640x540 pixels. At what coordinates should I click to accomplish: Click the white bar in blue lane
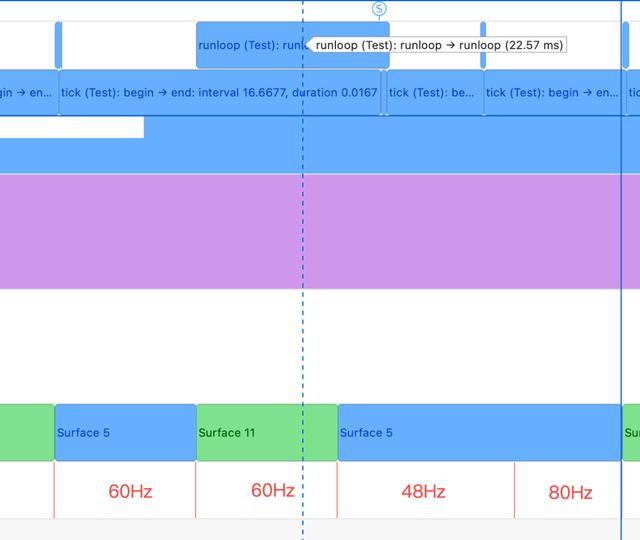tap(72, 127)
